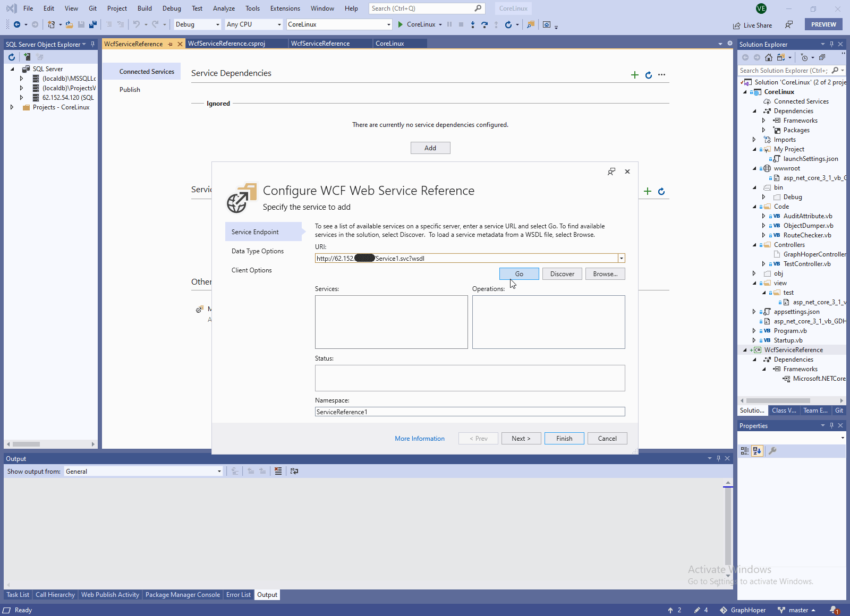The height and width of the screenshot is (616, 850).
Task: Click the Finish button
Action: click(564, 439)
